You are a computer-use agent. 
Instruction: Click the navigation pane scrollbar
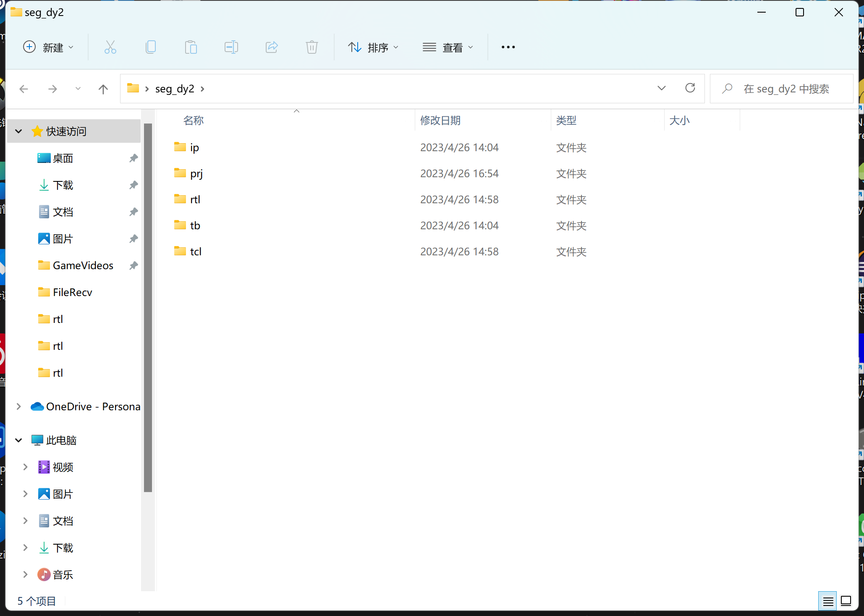click(148, 307)
